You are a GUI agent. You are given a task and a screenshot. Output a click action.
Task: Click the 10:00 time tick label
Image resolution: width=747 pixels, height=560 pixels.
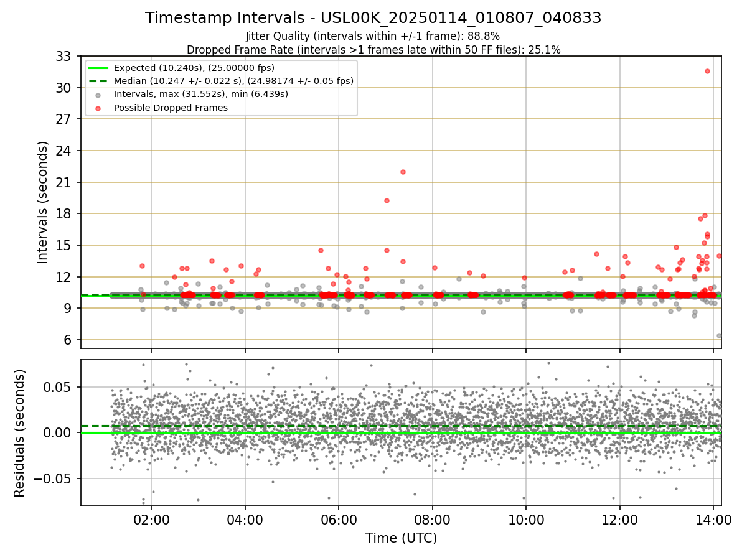[526, 519]
